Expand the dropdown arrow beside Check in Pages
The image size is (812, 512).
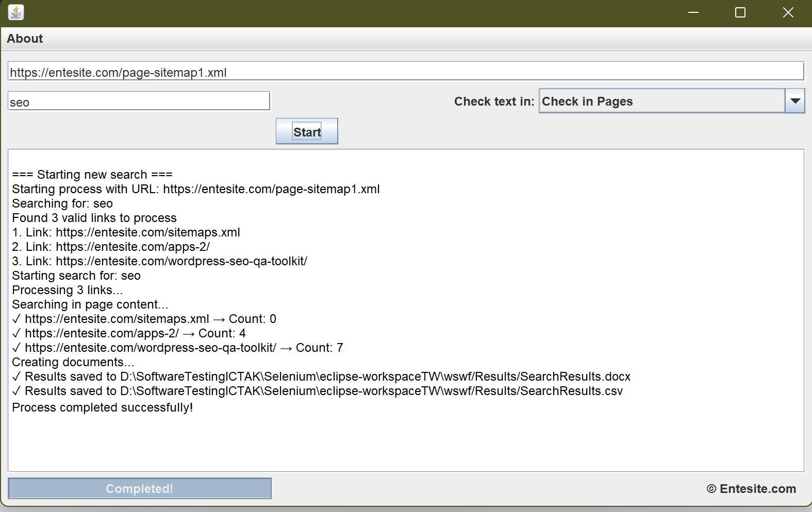(794, 101)
